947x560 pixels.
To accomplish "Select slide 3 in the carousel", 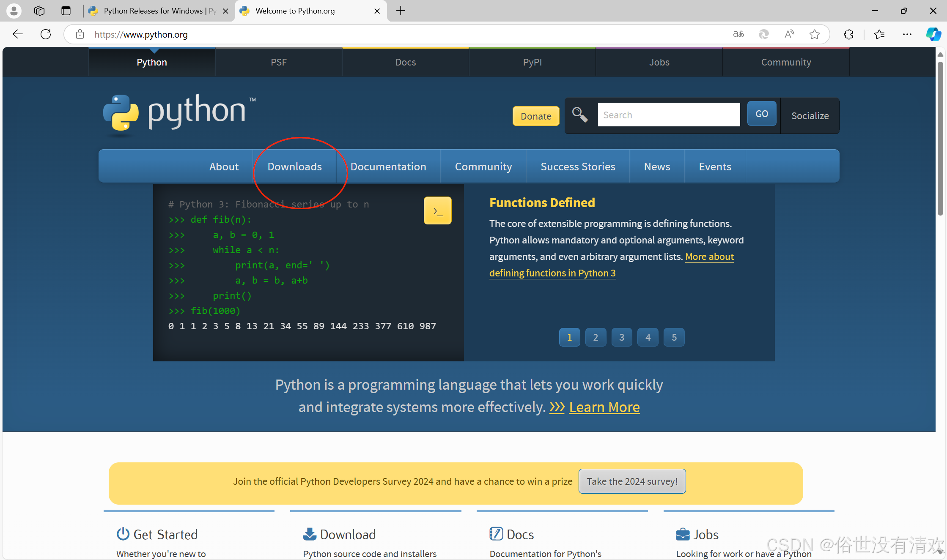I will [x=621, y=337].
